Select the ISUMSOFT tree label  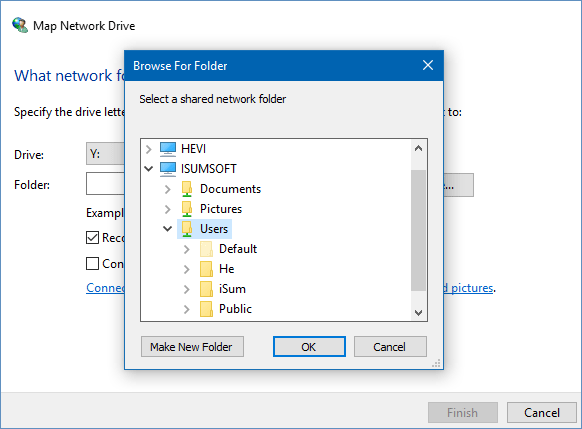click(x=209, y=169)
